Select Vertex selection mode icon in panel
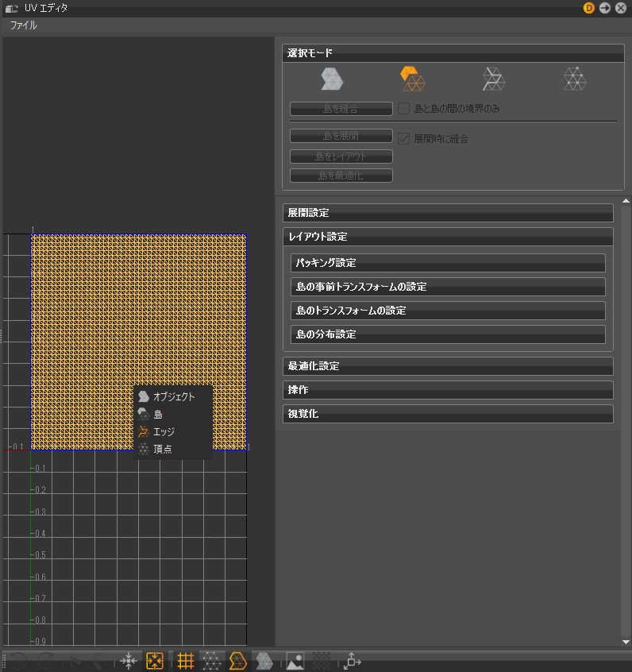 coord(575,79)
